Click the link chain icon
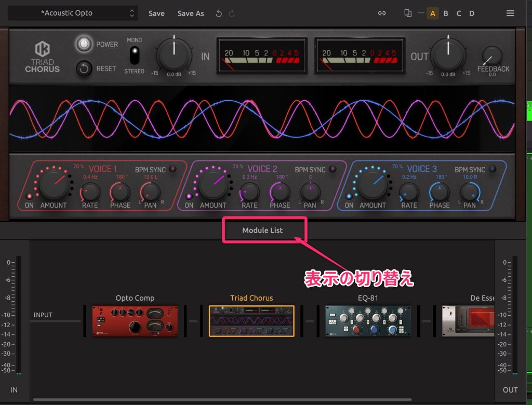Image resolution: width=532 pixels, height=405 pixels. (x=382, y=14)
